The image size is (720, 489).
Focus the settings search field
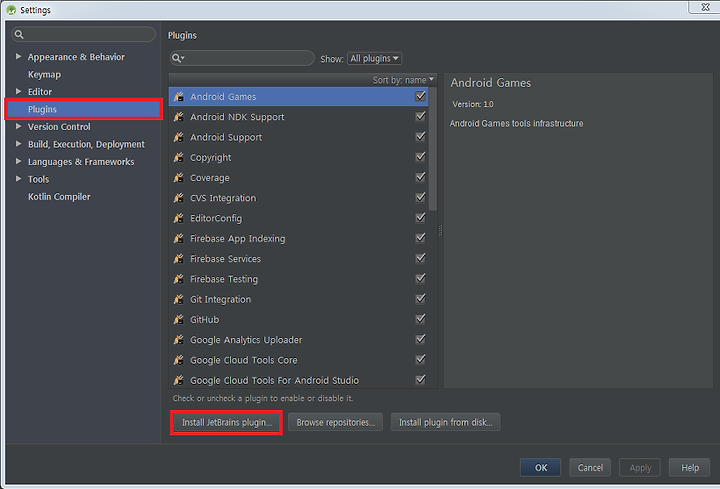pyautogui.click(x=84, y=34)
